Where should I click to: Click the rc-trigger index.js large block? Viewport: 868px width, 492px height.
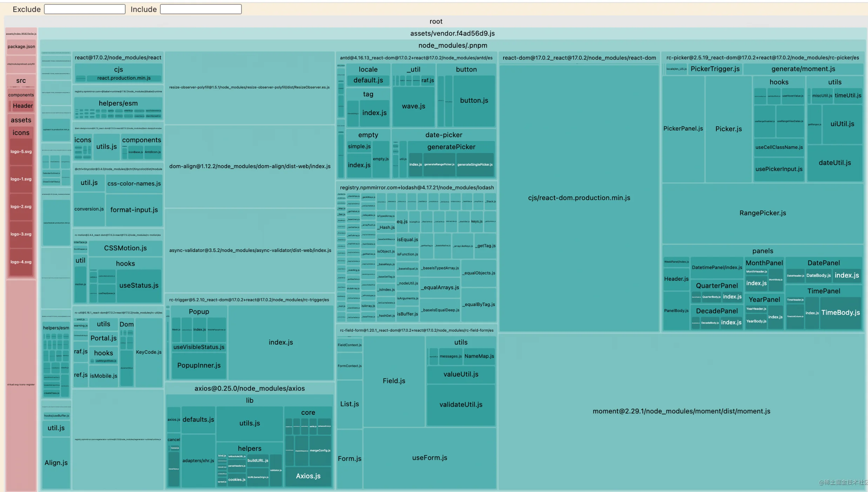coord(281,343)
